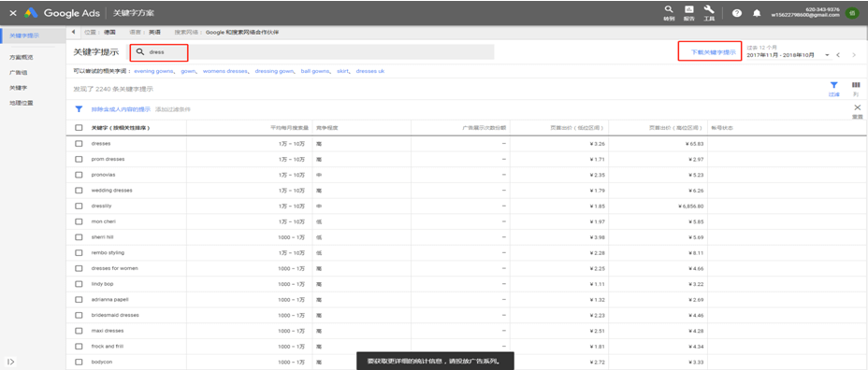Image resolution: width=868 pixels, height=370 pixels.
Task: Open the reports icon in header
Action: click(x=689, y=9)
